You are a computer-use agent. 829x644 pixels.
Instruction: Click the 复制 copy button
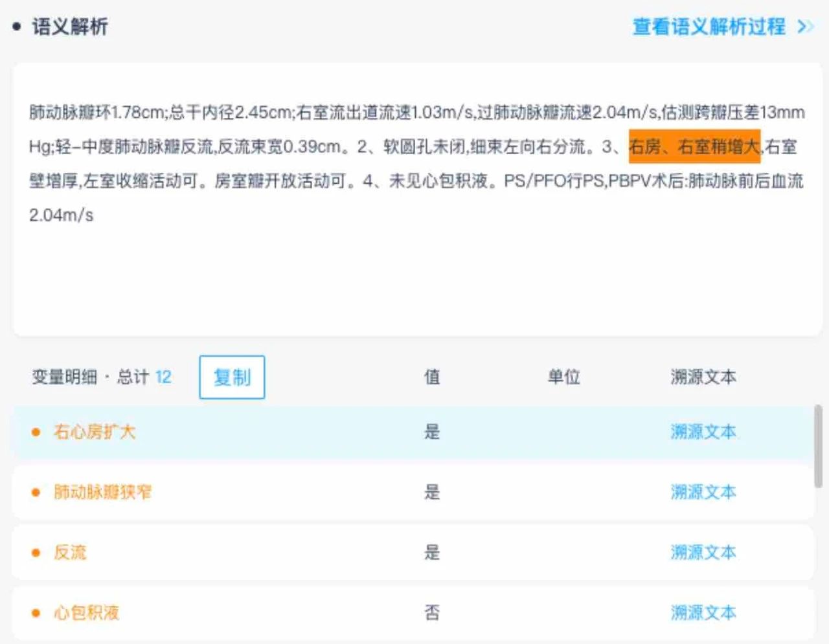tap(231, 377)
